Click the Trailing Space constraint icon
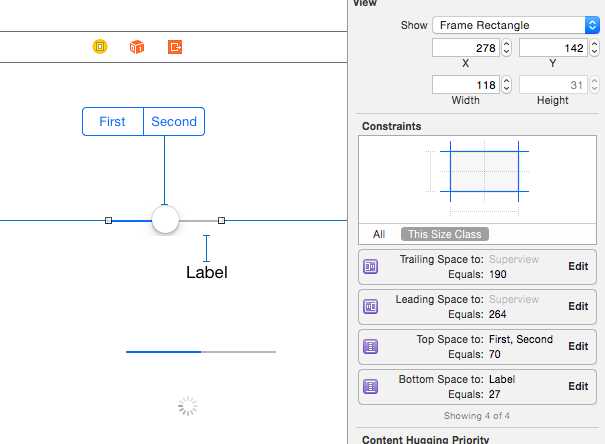605x444 pixels. click(x=370, y=267)
